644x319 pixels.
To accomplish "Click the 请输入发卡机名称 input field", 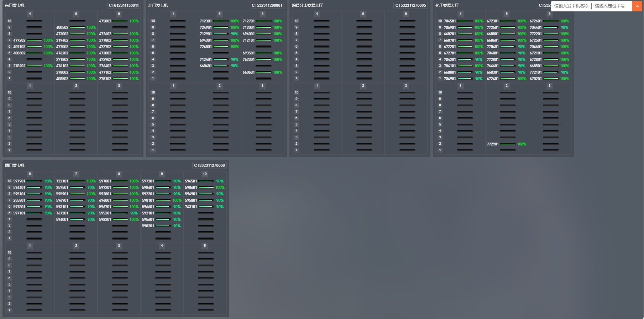I will coord(571,6).
